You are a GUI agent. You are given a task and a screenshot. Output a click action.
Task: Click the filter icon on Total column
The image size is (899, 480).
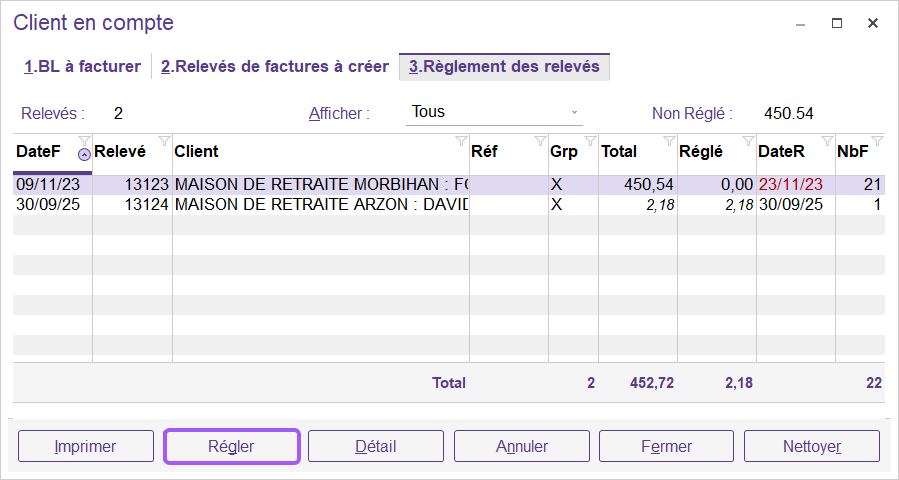tap(669, 140)
